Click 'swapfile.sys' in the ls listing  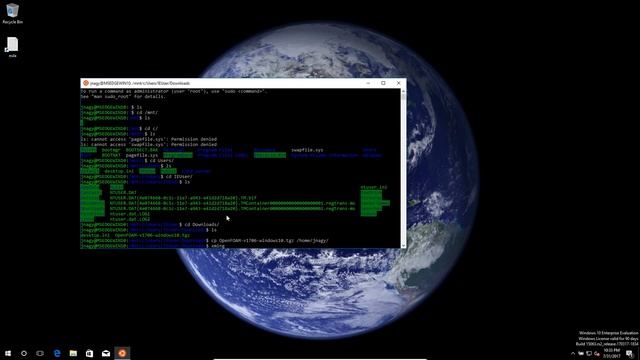307,150
